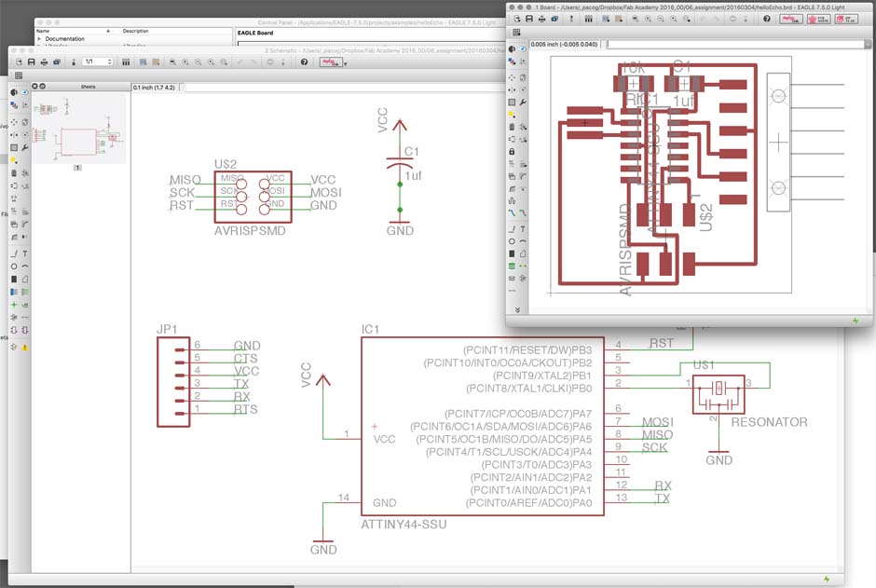This screenshot has height=588, width=876.
Task: Select the Group tool in Schematic palette
Action: 15,147
